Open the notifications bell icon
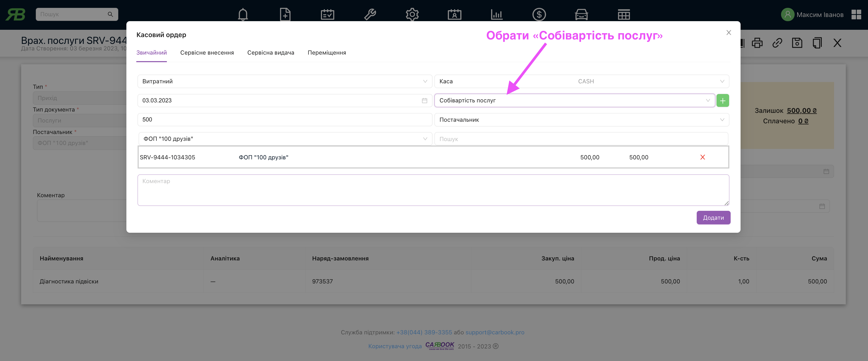The width and height of the screenshot is (868, 361). click(x=243, y=14)
